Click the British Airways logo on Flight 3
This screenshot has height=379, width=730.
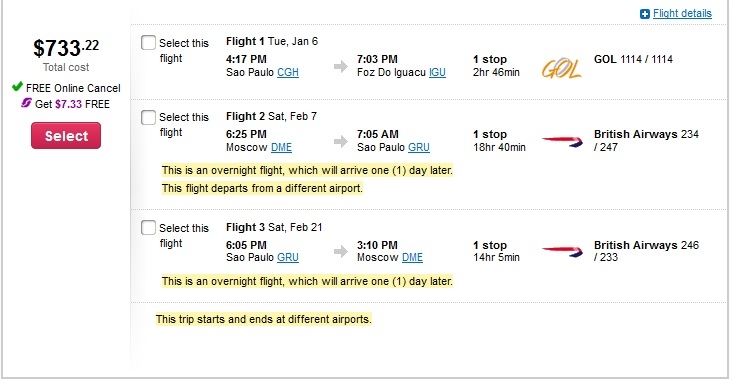562,252
